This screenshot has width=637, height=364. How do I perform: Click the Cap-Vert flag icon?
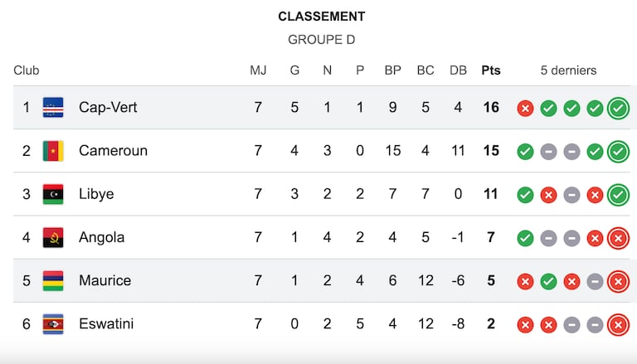tap(53, 108)
